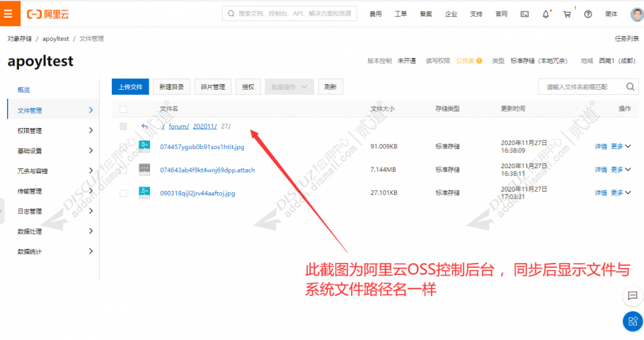The image size is (644, 340).
Task: Open the 任务列表 link
Action: [x=627, y=39]
